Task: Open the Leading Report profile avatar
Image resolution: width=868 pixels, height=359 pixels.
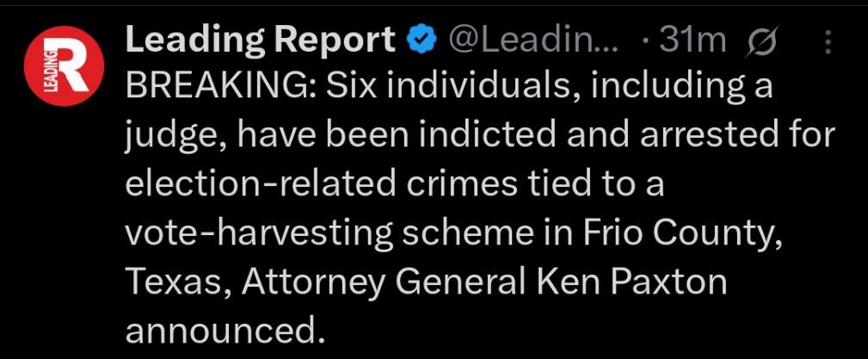Action: [65, 66]
